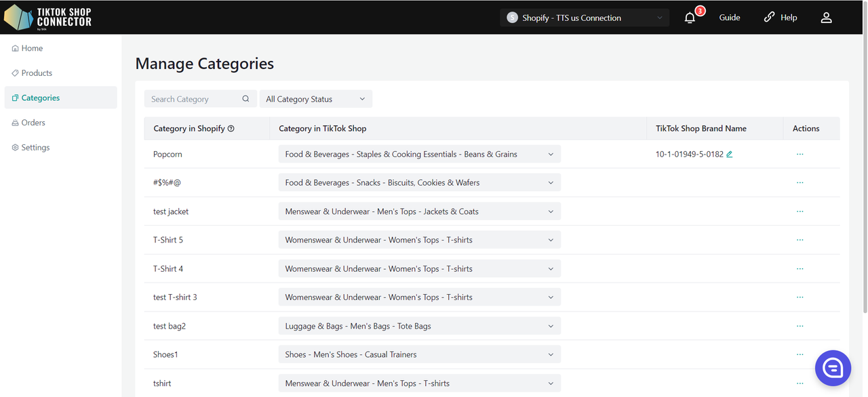The width and height of the screenshot is (868, 397).
Task: Open the user profile icon
Action: click(826, 18)
